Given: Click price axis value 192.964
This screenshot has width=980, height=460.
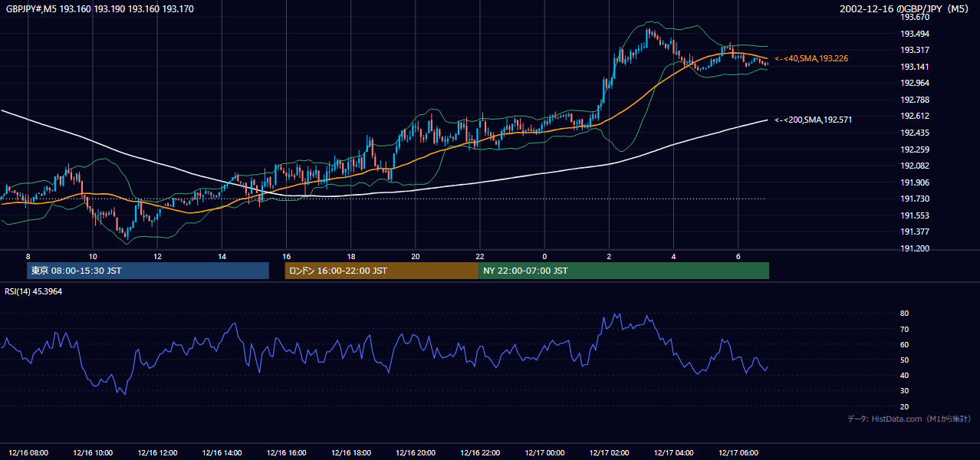Looking at the screenshot, I should coord(914,83).
